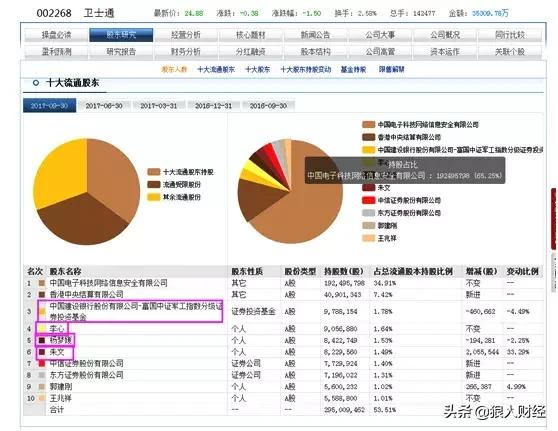Jump to the 十大流通股东 link

pos(216,69)
